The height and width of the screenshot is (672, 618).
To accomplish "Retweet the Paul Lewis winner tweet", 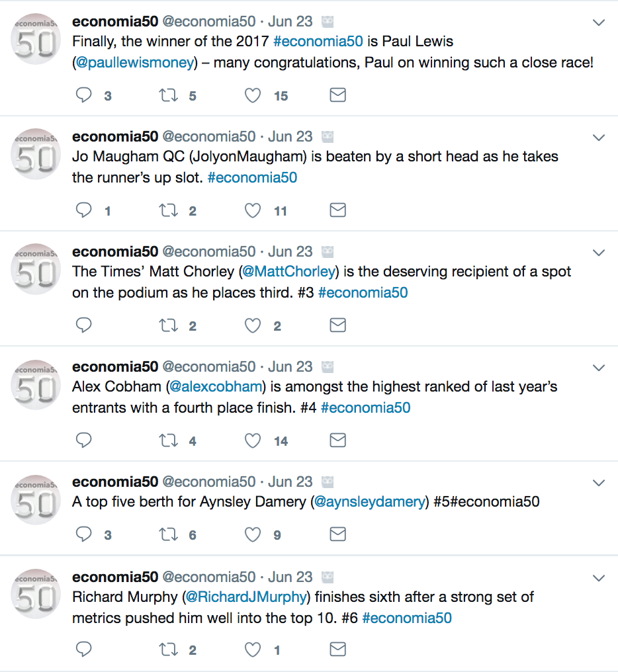I will pyautogui.click(x=168, y=96).
